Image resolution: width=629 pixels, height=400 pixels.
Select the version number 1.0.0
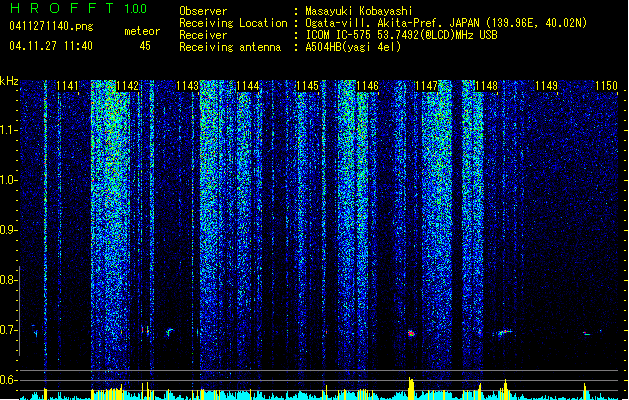coord(135,9)
